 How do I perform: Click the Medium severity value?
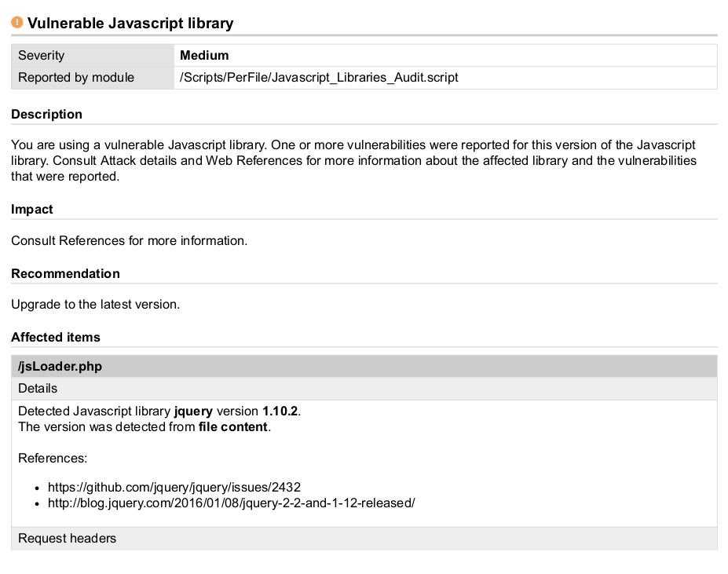(x=204, y=56)
